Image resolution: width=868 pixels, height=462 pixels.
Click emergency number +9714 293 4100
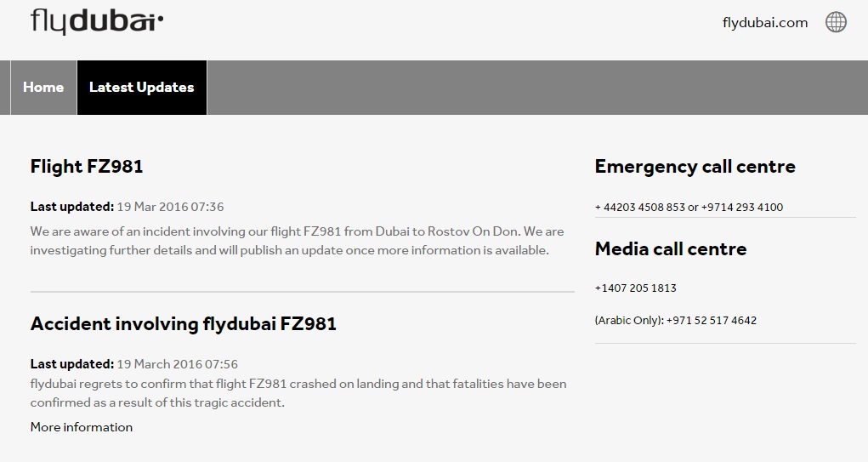click(x=741, y=207)
